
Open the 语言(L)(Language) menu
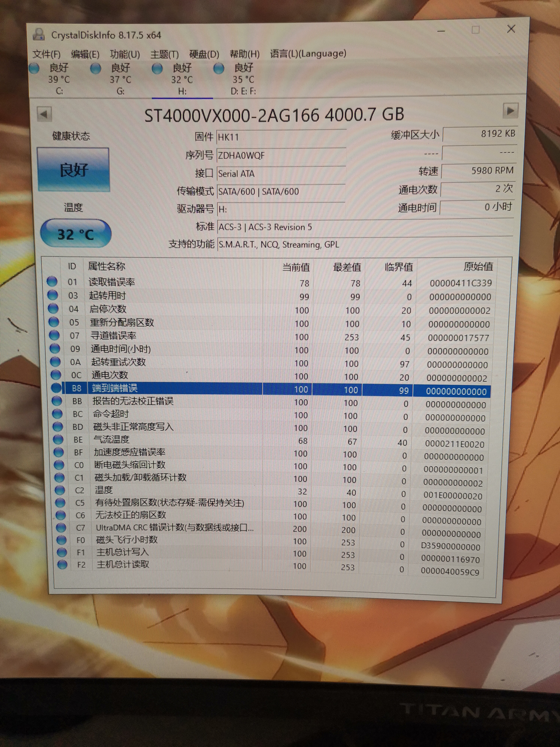click(x=308, y=54)
